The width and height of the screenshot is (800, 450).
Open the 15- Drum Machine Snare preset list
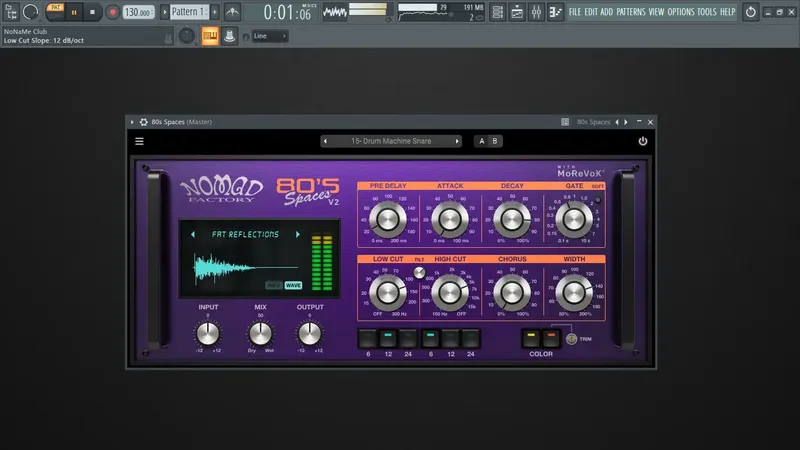391,141
